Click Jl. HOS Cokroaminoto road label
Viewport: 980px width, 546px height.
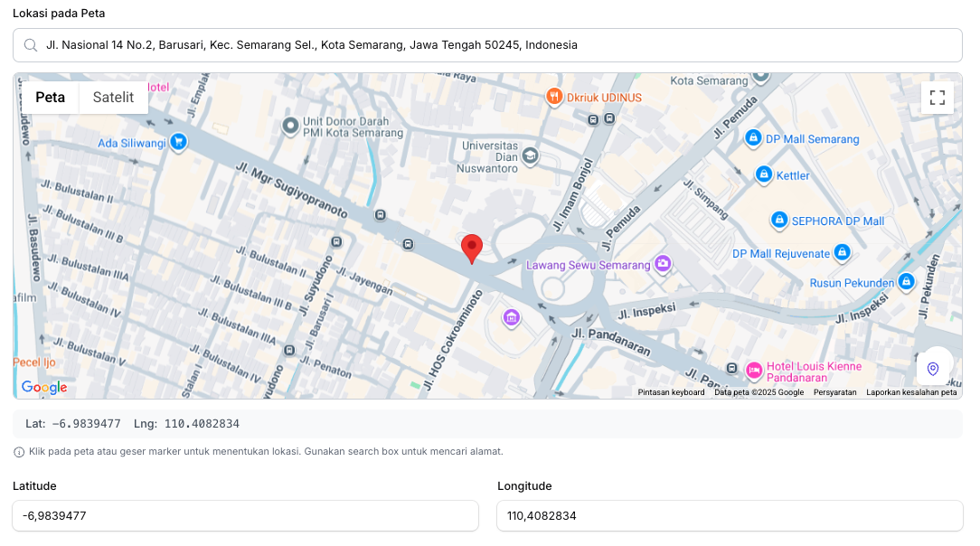[454, 340]
